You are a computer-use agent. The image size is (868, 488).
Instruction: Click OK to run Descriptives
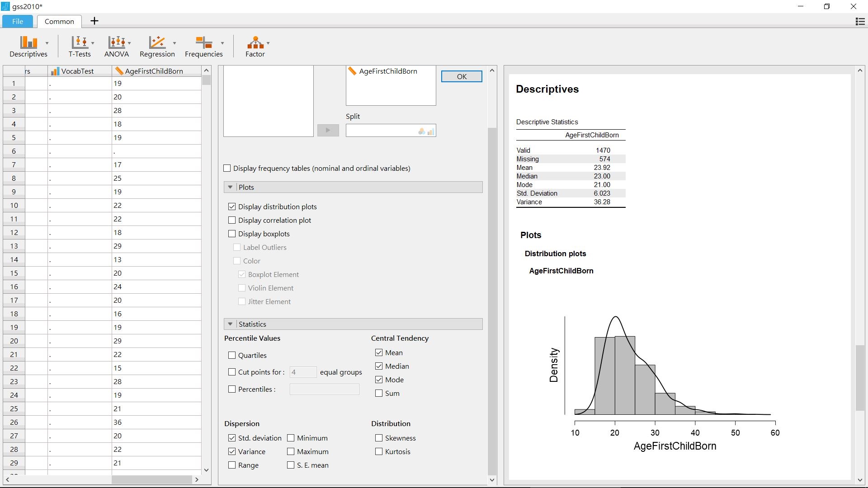(x=462, y=75)
